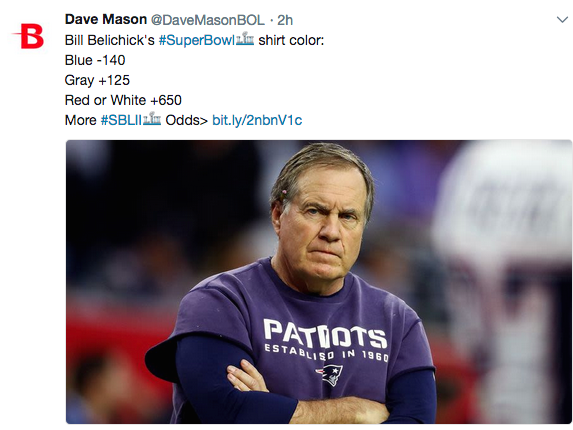Enlarge the attached coach photo

(x=319, y=282)
